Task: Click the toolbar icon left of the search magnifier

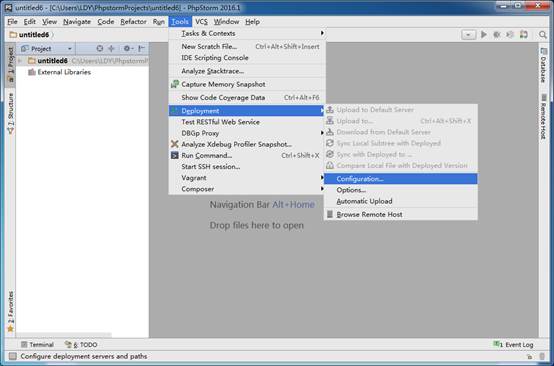Action: pyautogui.click(x=523, y=35)
